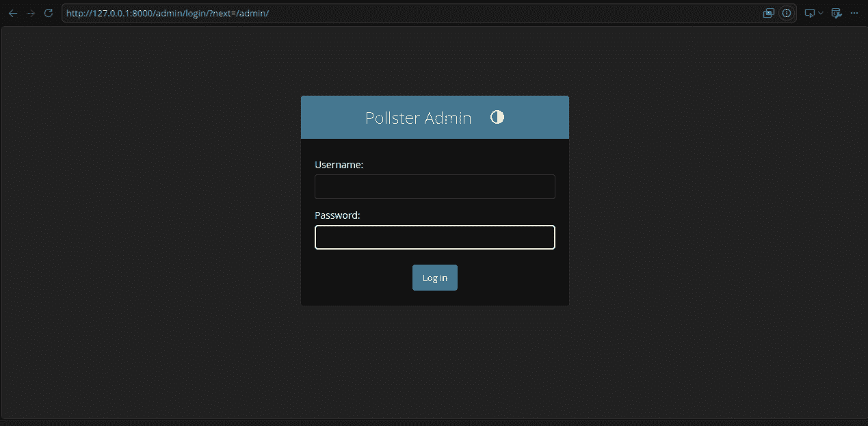
Task: Open the three-dot more options menu
Action: pyautogui.click(x=854, y=13)
